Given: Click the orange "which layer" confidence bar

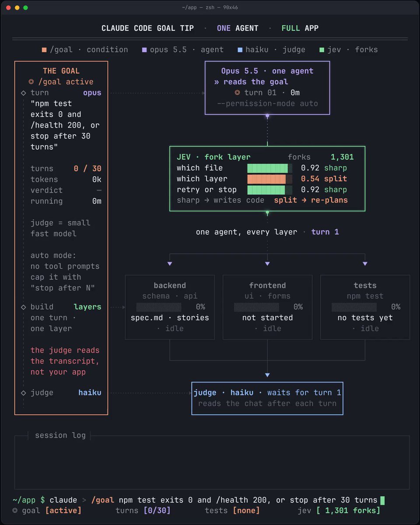Looking at the screenshot, I should (x=269, y=179).
